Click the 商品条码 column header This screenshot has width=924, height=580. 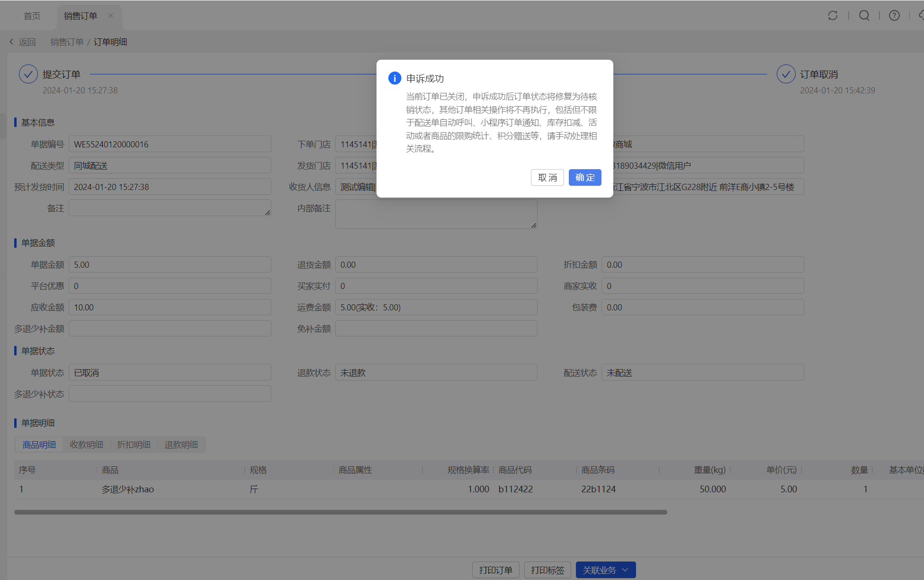point(598,470)
